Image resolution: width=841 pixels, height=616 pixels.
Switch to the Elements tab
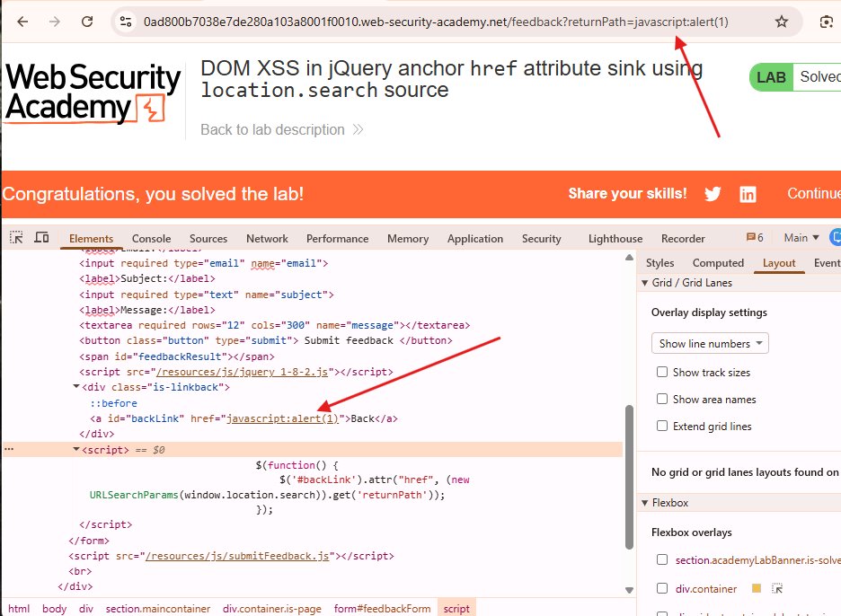(91, 239)
